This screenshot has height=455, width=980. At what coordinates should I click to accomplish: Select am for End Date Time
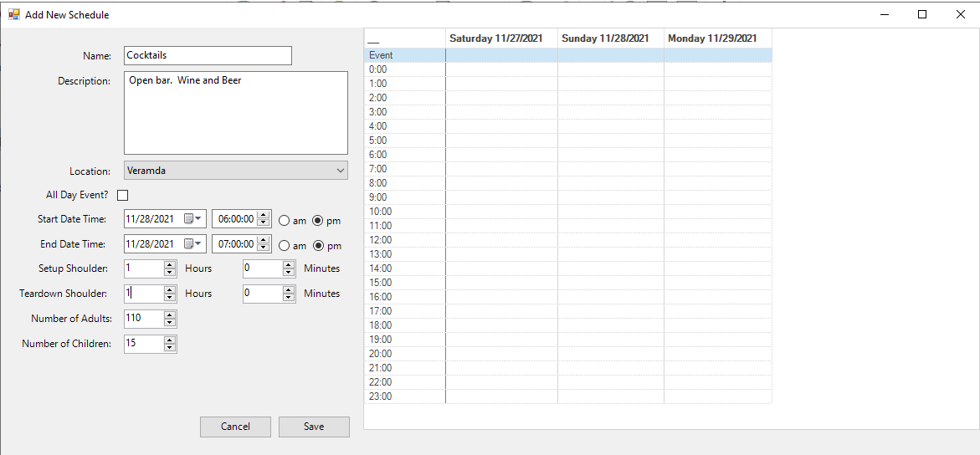284,246
